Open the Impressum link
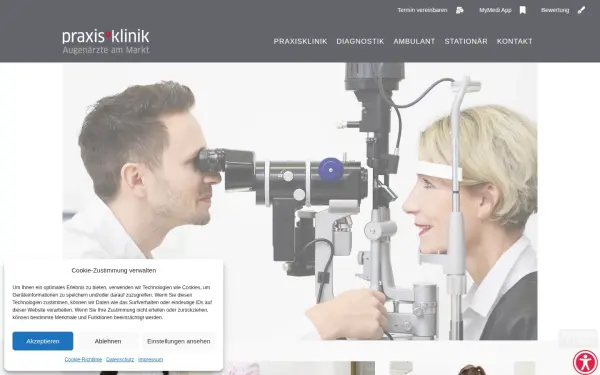Viewport: 600px width, 375px height. click(150, 359)
